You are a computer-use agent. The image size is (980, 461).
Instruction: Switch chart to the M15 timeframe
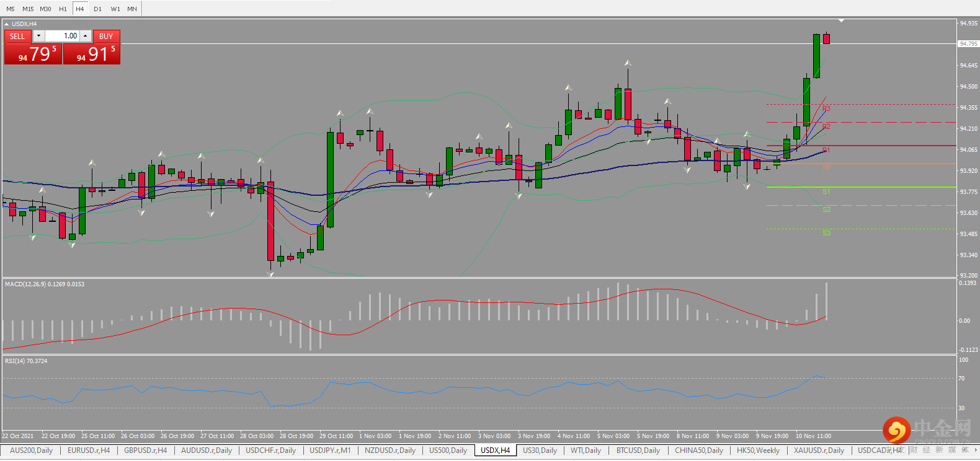point(28,9)
